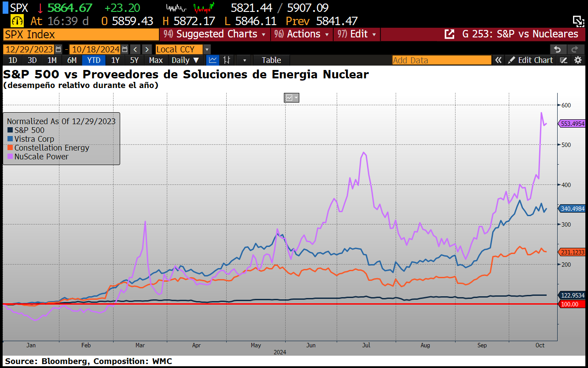Collapse the panel with the double-chevron icon
The width and height of the screenshot is (588, 368).
click(x=498, y=60)
